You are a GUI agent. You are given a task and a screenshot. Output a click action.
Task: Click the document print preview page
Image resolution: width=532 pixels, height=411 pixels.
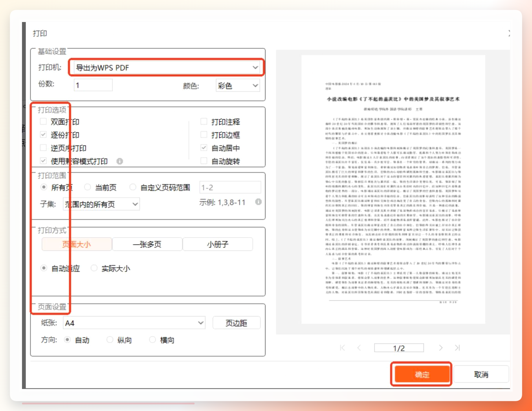(393, 190)
